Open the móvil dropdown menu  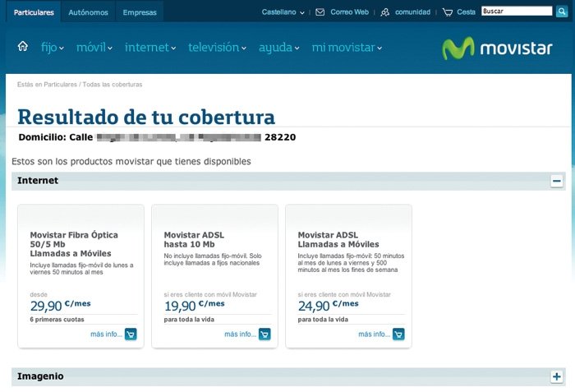pyautogui.click(x=94, y=48)
